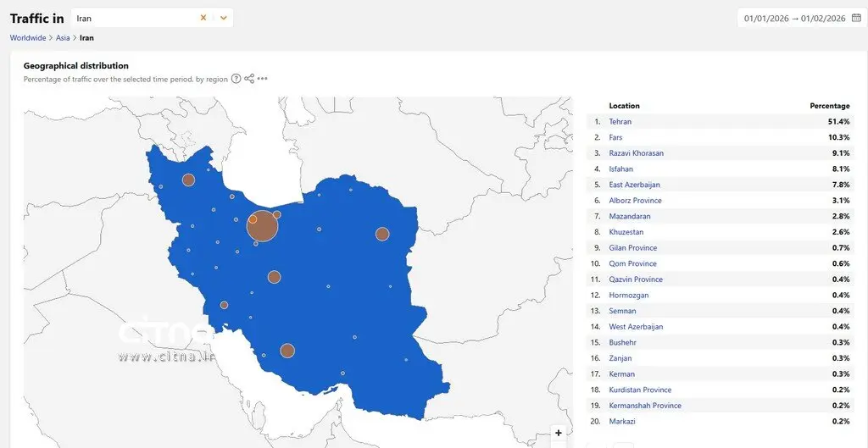The height and width of the screenshot is (448, 868).
Task: Open Razavi Khorasan location link
Action: click(x=636, y=153)
